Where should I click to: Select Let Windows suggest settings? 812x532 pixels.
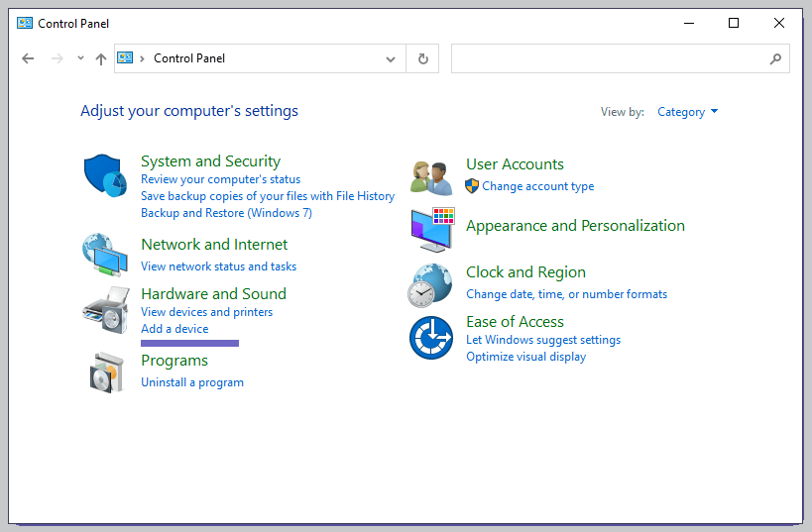(x=543, y=340)
